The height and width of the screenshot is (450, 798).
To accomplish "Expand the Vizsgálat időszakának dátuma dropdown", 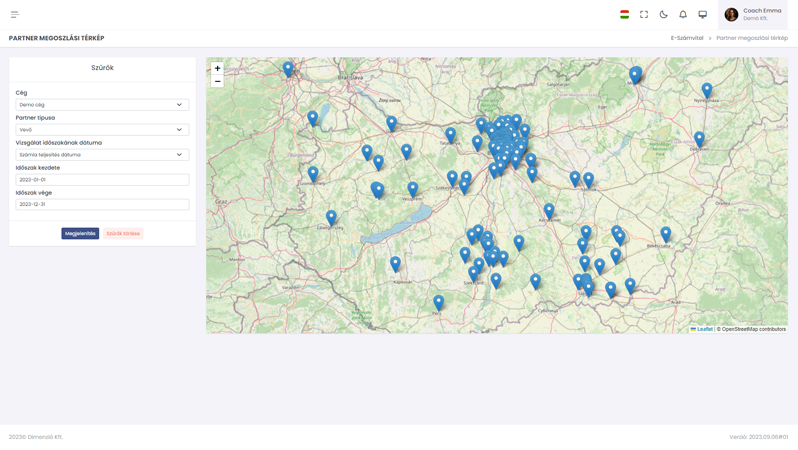I will 102,155.
